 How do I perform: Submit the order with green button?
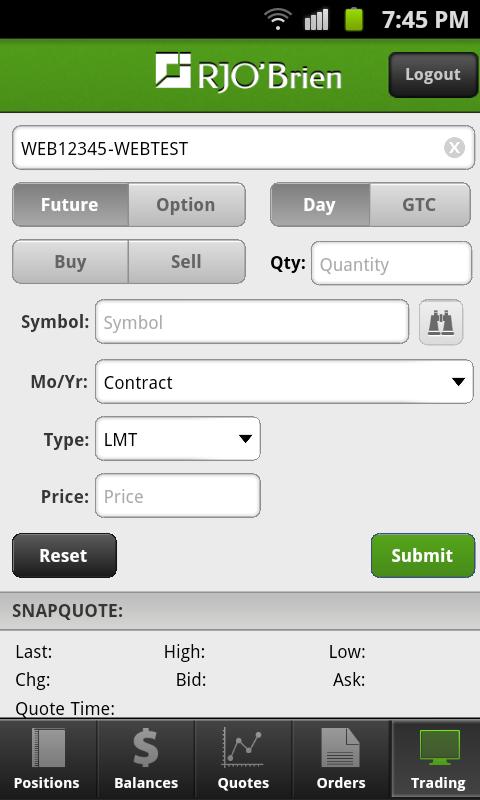pos(423,556)
